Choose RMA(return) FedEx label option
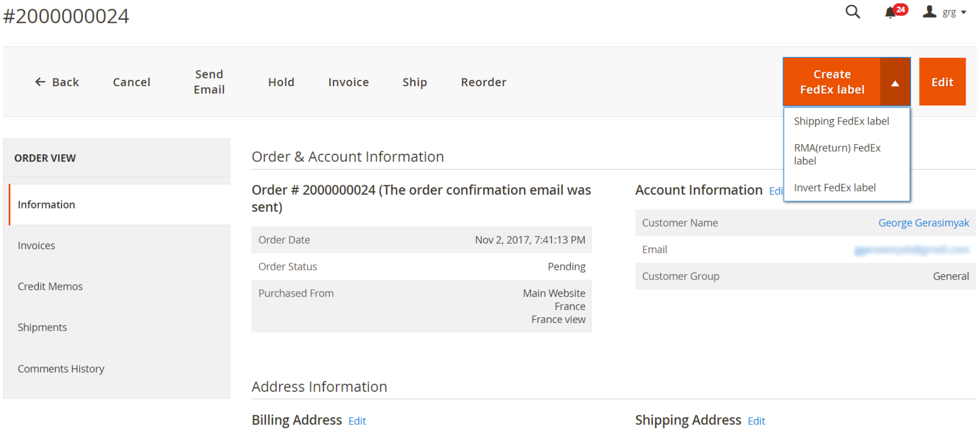This screenshot has width=980, height=432. click(x=837, y=154)
